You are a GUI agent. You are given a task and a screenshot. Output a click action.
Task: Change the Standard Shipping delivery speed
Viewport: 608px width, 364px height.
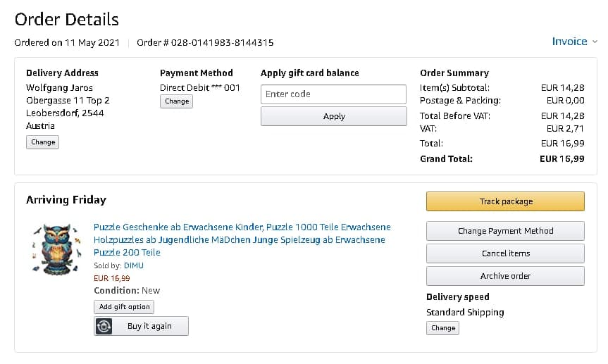(443, 328)
